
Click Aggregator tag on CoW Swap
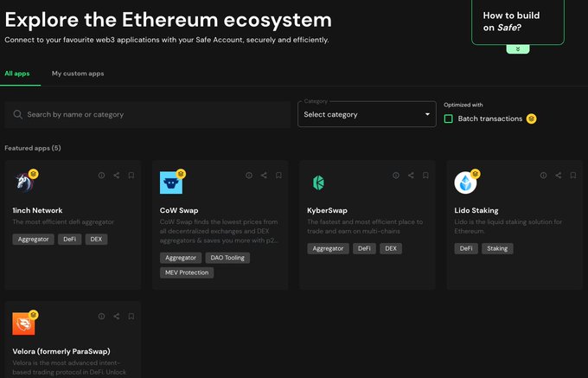(181, 258)
